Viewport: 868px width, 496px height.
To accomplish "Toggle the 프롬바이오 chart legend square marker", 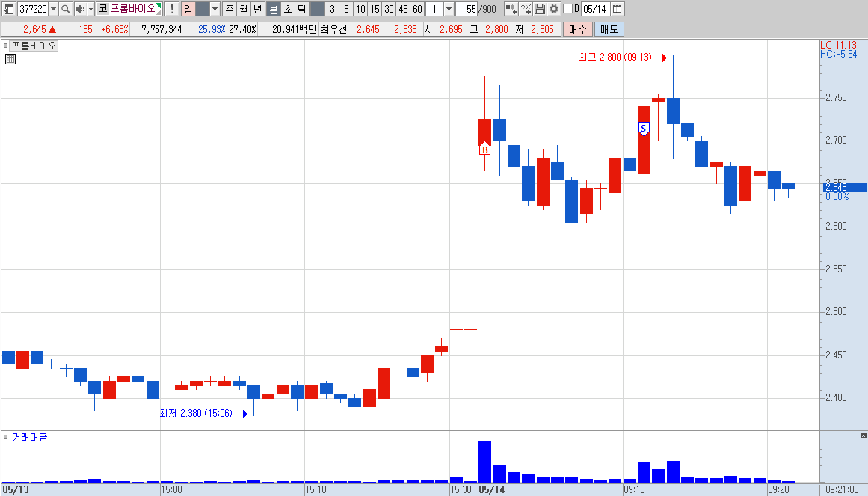I will point(5,46).
